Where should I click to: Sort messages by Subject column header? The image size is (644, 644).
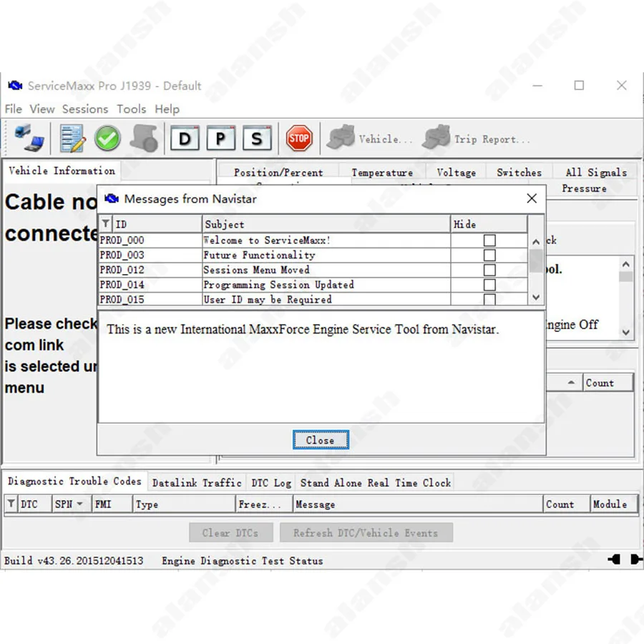pyautogui.click(x=326, y=224)
